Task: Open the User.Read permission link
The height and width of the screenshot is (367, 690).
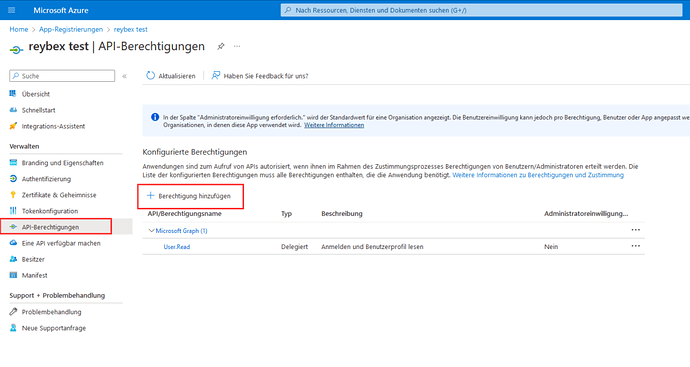Action: (177, 247)
